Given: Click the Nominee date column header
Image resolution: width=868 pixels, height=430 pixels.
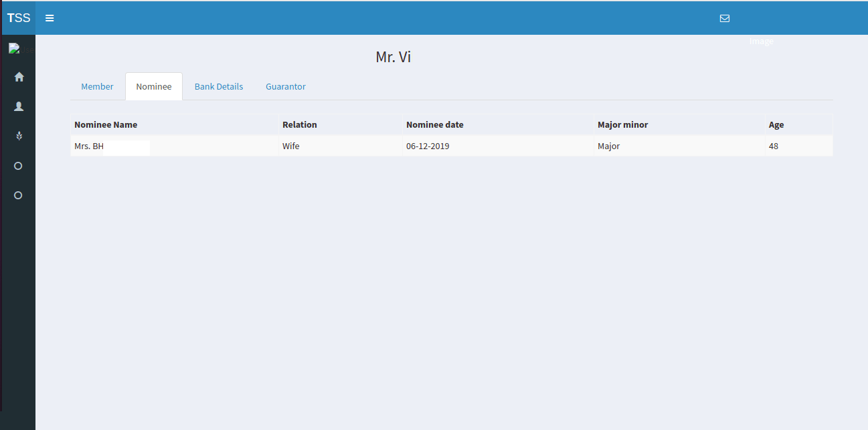Looking at the screenshot, I should pyautogui.click(x=435, y=125).
